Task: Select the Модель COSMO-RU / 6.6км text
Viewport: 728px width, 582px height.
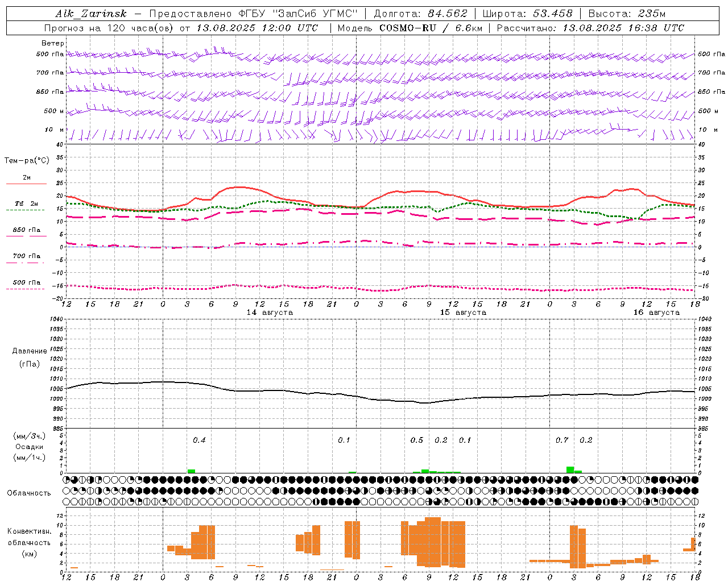Action: tap(410, 28)
